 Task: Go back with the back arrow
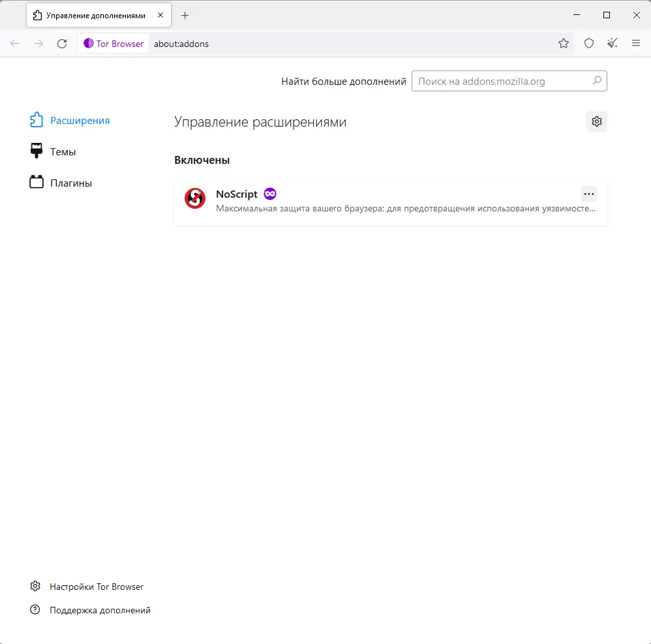pos(15,44)
